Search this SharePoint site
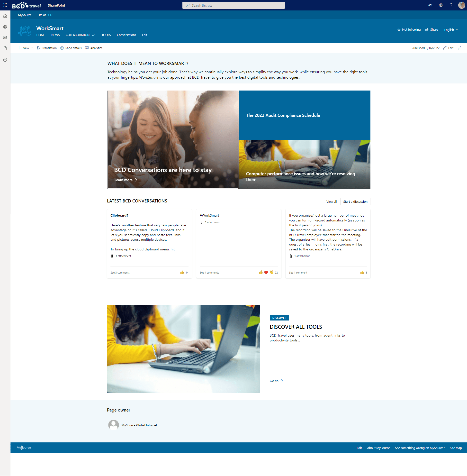 tap(234, 5)
